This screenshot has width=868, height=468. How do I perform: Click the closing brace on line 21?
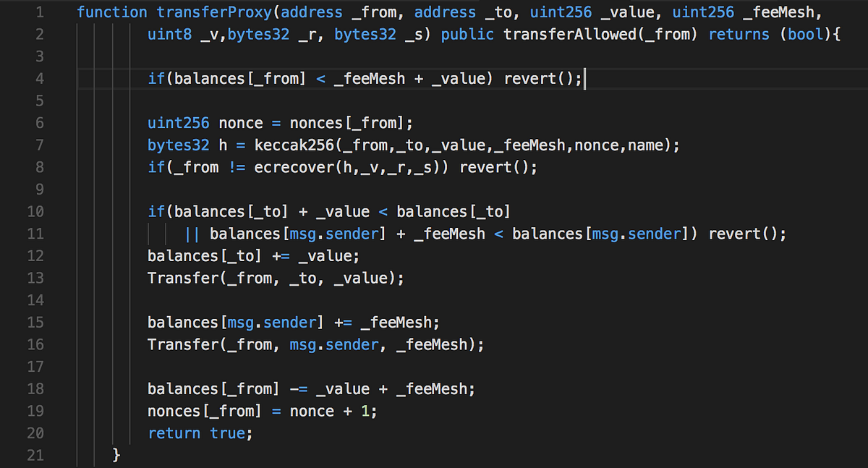pos(116,456)
